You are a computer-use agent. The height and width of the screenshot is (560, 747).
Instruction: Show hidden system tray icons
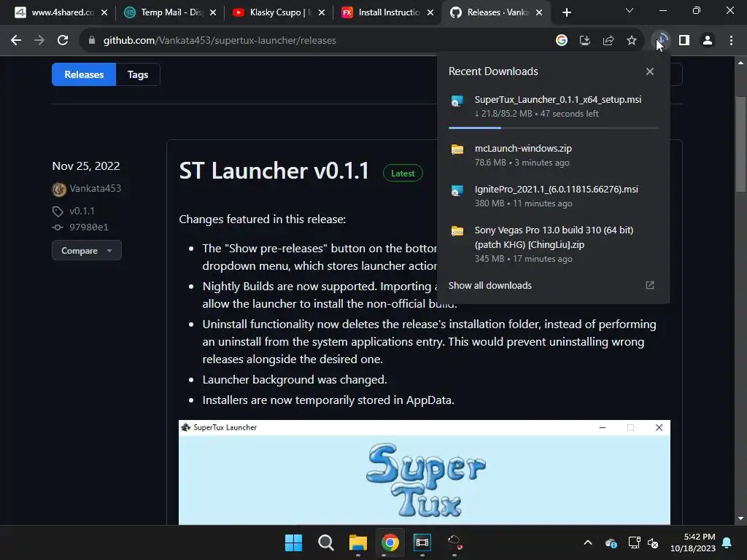tap(588, 542)
